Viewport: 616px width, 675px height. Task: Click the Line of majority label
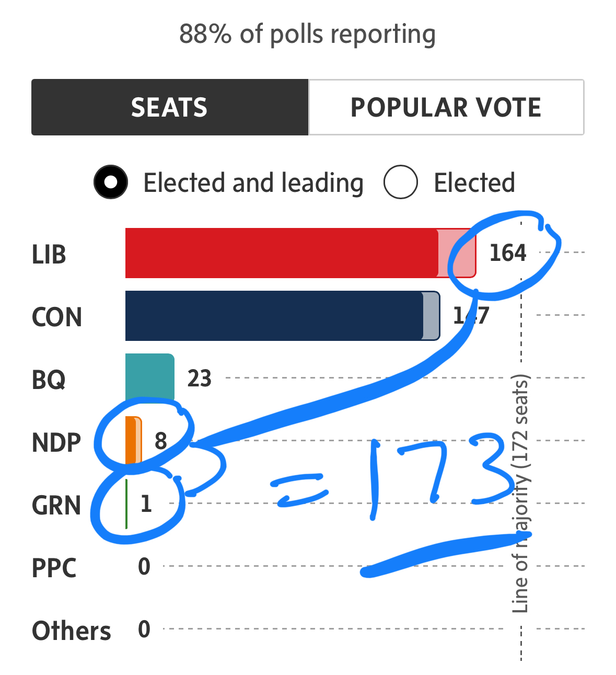coord(520,491)
